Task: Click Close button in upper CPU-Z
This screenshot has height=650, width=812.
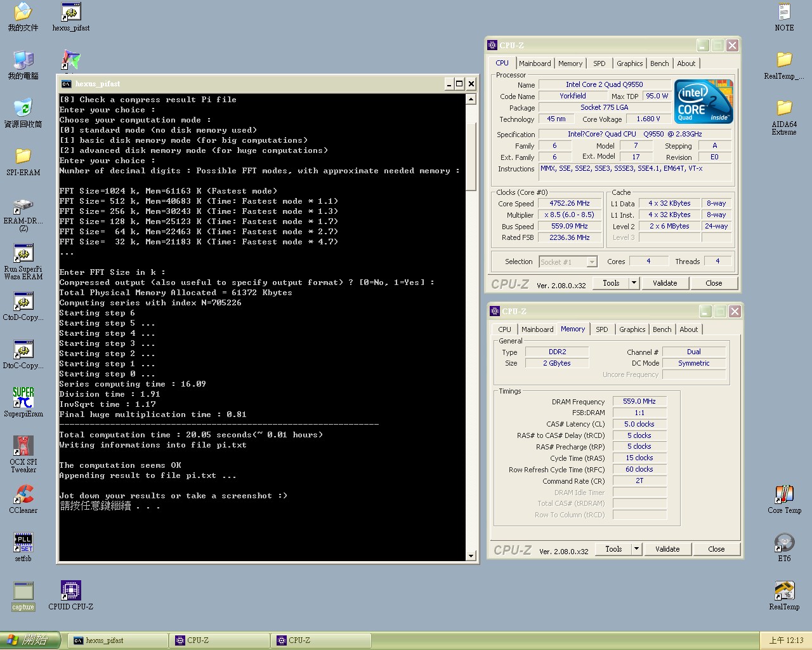Action: coord(714,283)
